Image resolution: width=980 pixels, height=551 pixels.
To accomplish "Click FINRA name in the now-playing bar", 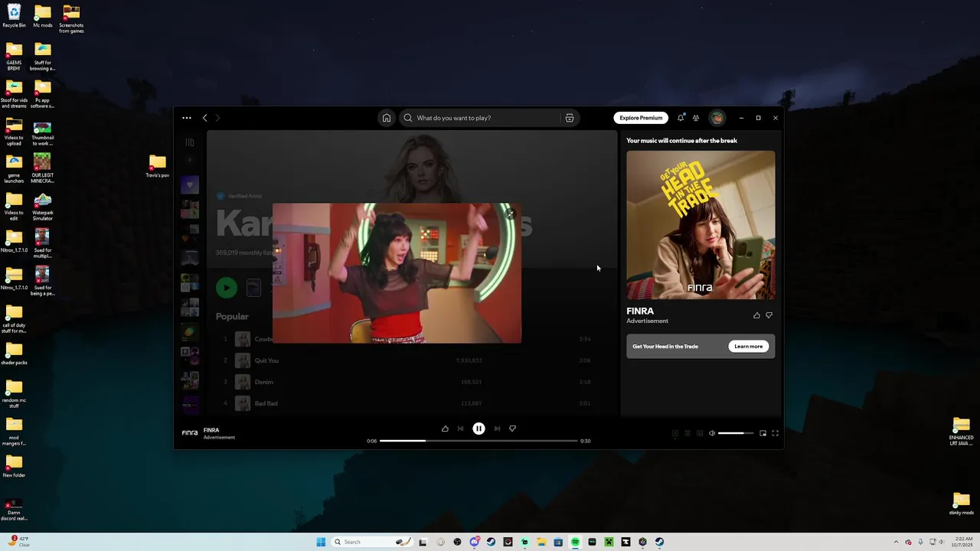I will 211,430.
